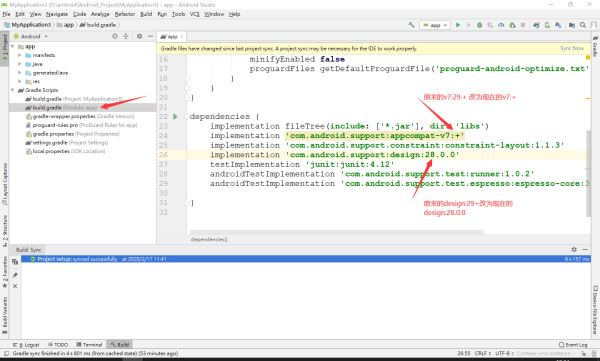
Task: Select the Sync tab in Build panel
Action: (36, 250)
